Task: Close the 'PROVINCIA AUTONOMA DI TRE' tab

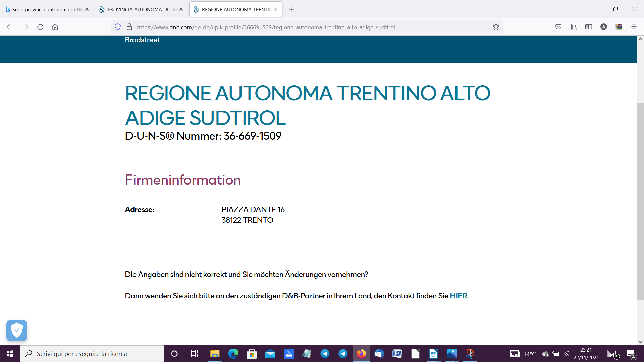Action: [181, 9]
